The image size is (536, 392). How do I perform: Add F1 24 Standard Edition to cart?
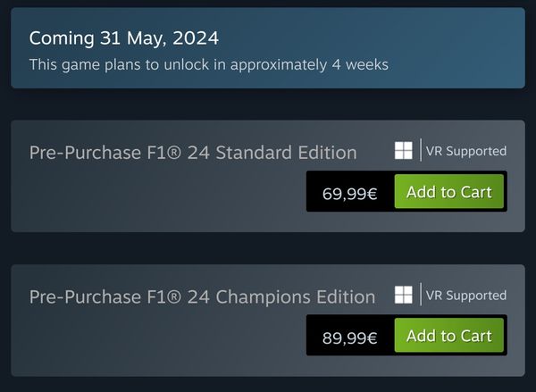448,191
